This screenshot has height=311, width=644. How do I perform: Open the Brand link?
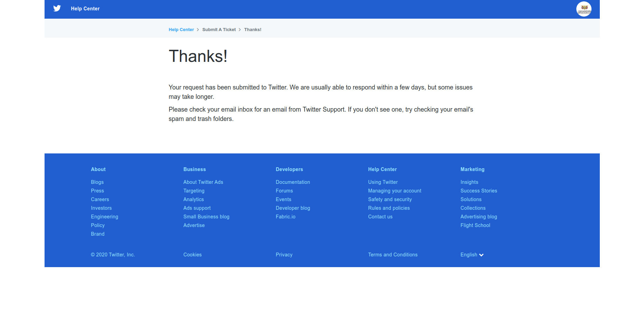(98, 234)
